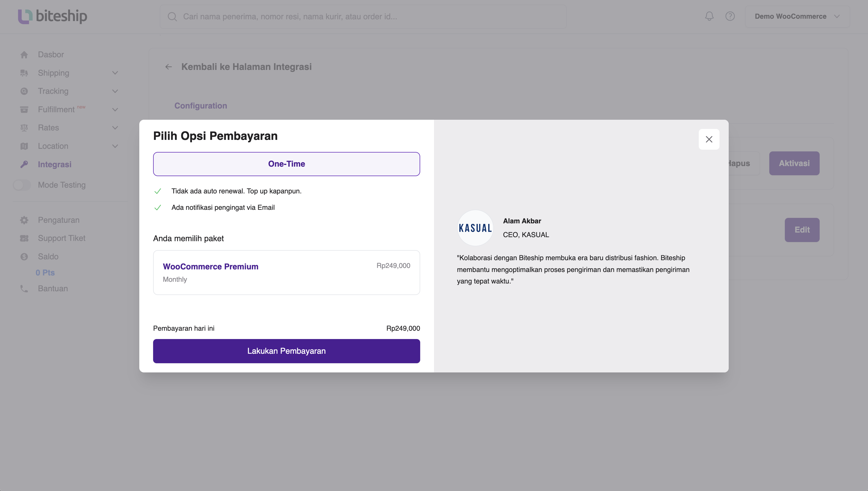Click the Saldo coin icon

click(24, 257)
